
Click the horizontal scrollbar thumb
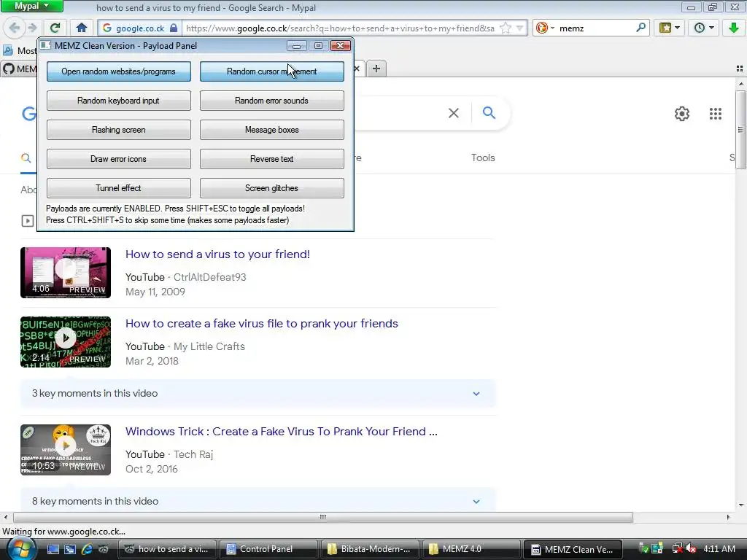click(x=323, y=517)
